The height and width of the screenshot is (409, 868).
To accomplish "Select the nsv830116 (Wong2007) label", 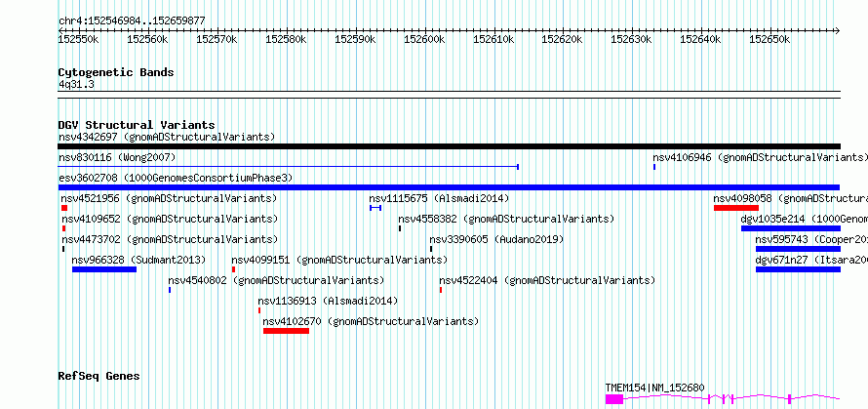I will coord(117,158).
